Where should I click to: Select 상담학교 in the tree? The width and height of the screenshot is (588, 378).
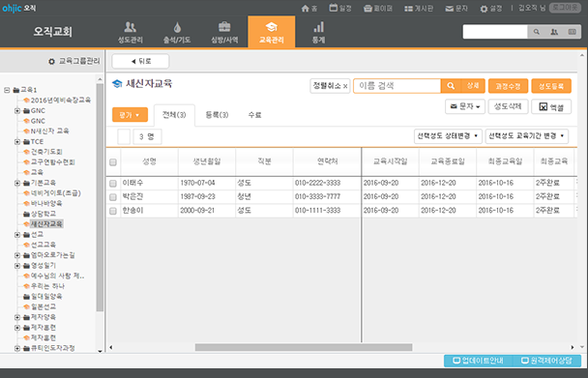pos(44,214)
